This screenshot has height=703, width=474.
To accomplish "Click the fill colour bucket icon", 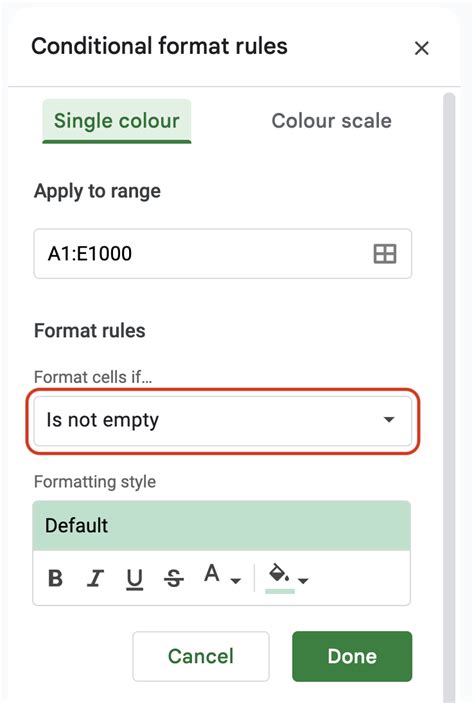I will pyautogui.click(x=279, y=573).
